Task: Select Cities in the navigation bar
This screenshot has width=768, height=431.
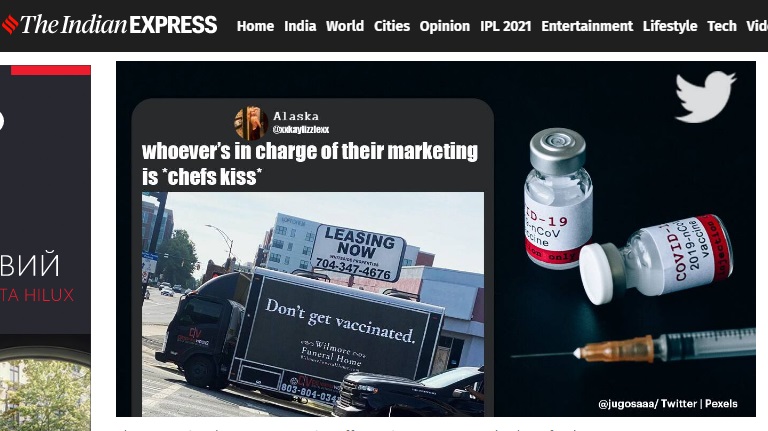Action: (391, 25)
